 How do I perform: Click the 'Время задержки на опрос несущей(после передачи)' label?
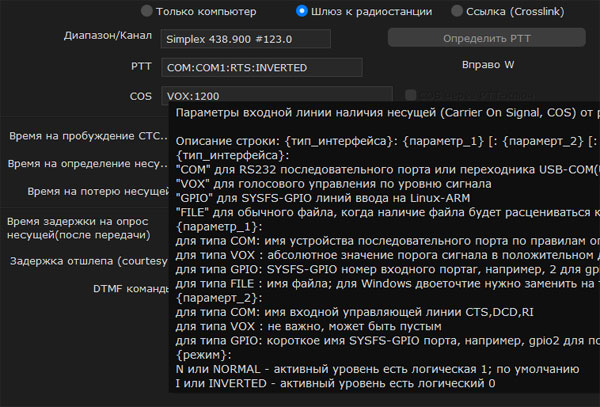78,228
